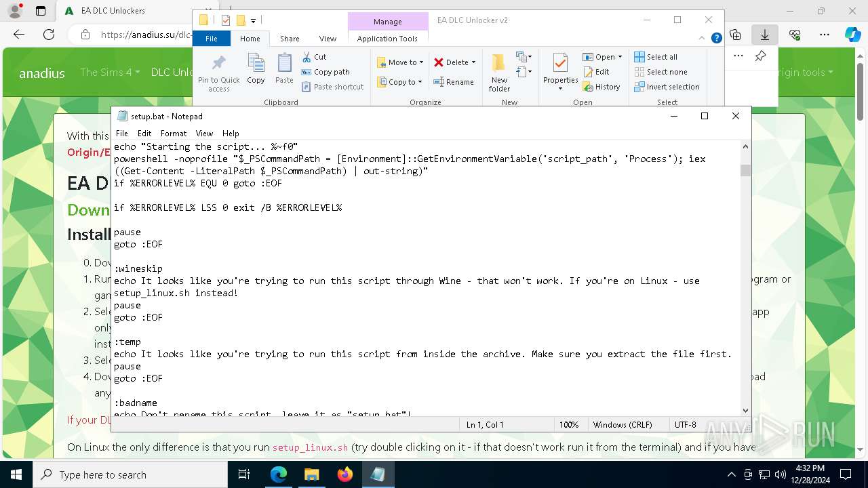The height and width of the screenshot is (488, 868).
Task: Open the Windows Start menu
Action: click(x=16, y=474)
